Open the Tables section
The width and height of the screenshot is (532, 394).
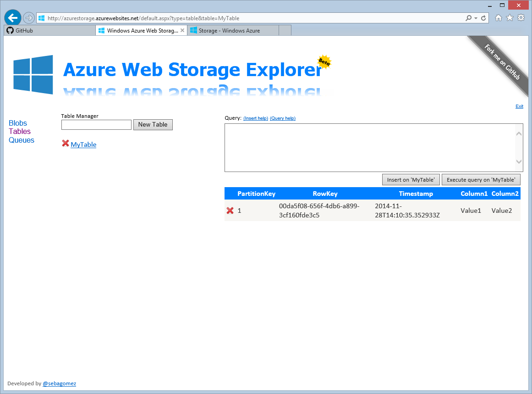(20, 132)
